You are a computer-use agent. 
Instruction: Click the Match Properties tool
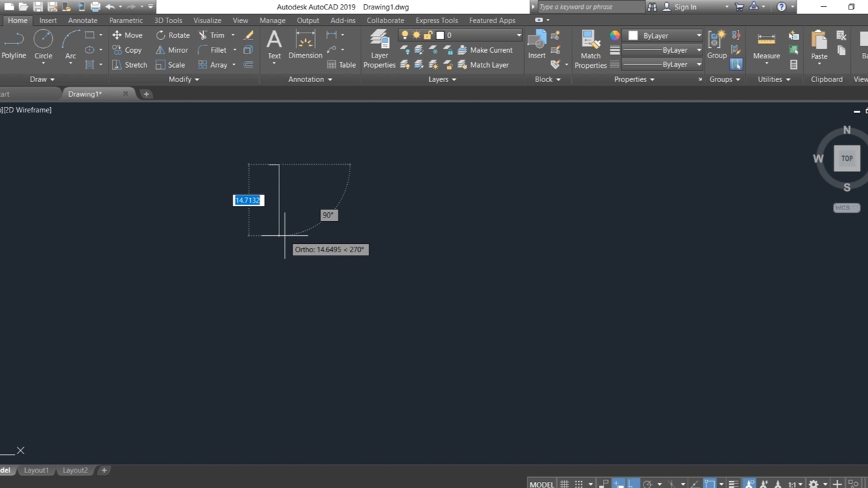tap(590, 49)
